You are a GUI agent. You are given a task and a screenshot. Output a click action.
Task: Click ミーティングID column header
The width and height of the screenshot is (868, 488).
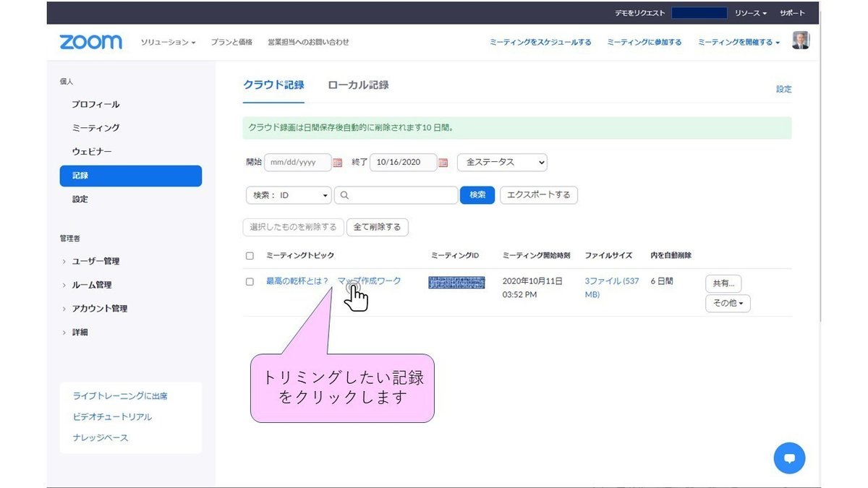pos(455,256)
